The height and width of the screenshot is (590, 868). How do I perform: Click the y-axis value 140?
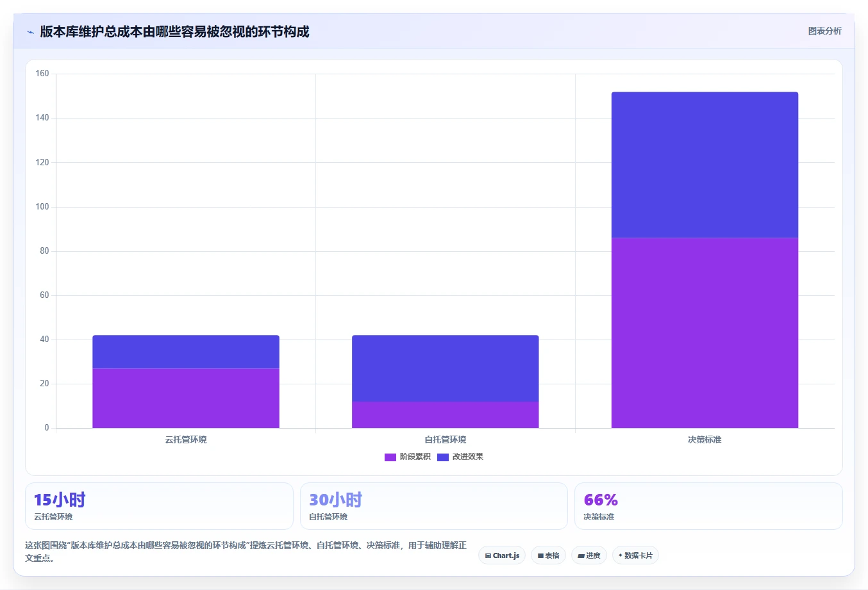[42, 118]
